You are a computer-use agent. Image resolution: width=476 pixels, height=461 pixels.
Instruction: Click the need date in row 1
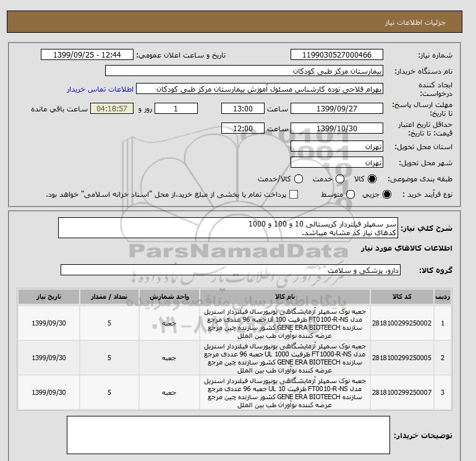49,323
